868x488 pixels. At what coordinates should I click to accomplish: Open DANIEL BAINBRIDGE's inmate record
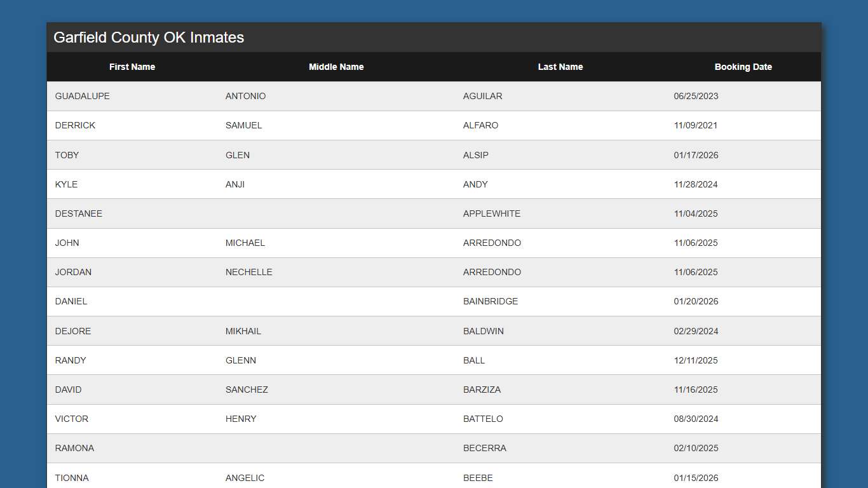pyautogui.click(x=254, y=301)
